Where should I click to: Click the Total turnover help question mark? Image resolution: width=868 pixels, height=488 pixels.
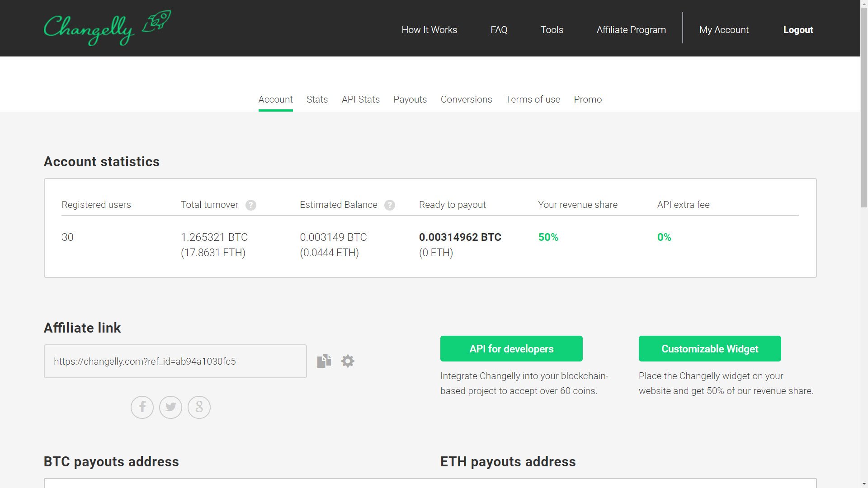click(x=250, y=205)
